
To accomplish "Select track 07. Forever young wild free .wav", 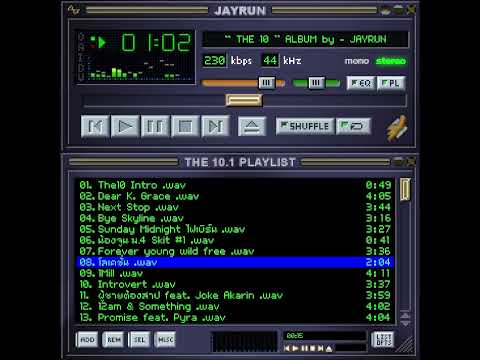I will (x=235, y=251).
